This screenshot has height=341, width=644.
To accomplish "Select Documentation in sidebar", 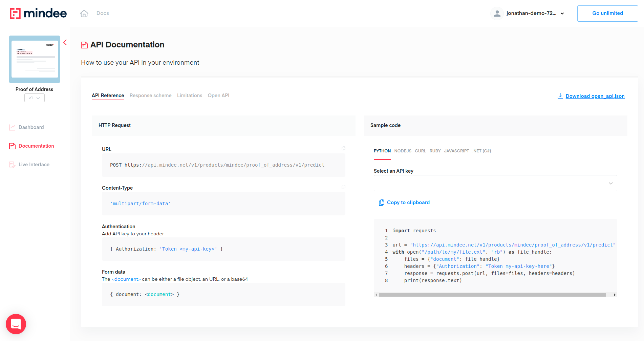I will (x=36, y=146).
